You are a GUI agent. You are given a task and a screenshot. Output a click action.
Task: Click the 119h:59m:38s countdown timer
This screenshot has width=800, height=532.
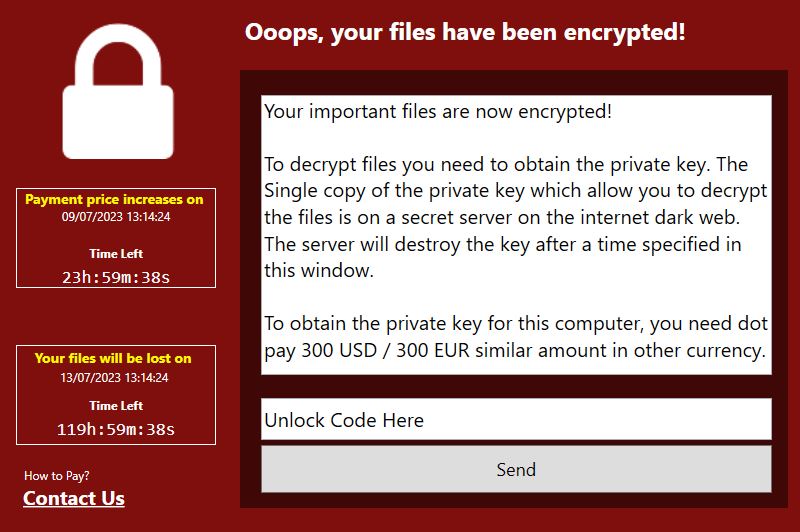coord(116,429)
